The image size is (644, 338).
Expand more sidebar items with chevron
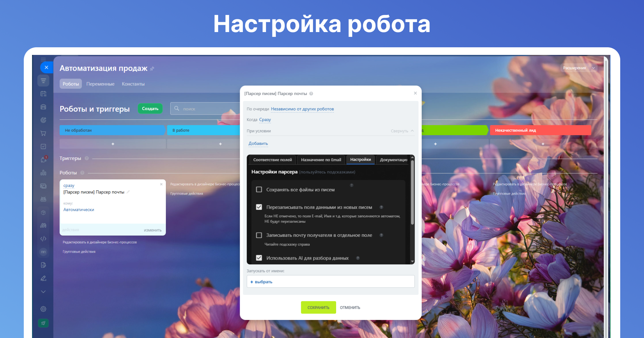point(43,292)
